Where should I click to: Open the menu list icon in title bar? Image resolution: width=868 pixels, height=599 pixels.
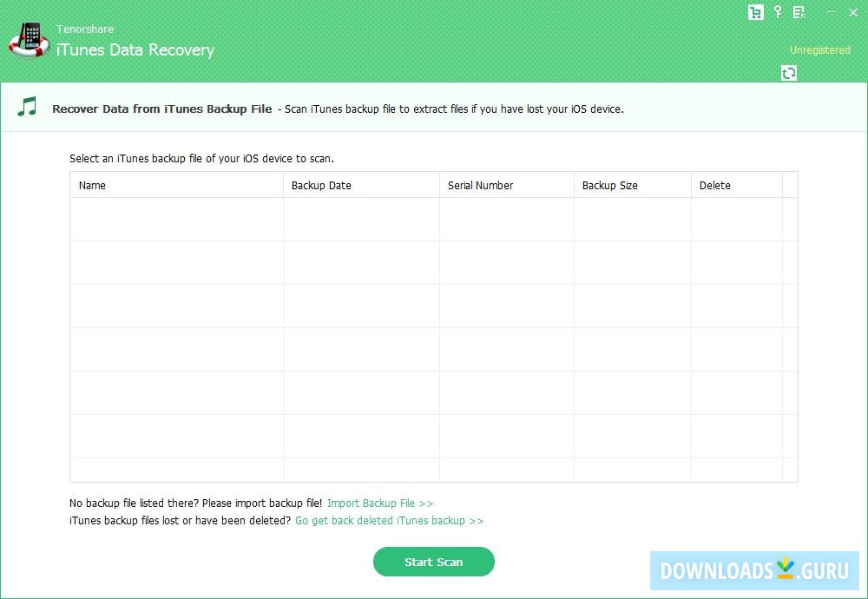tap(799, 12)
